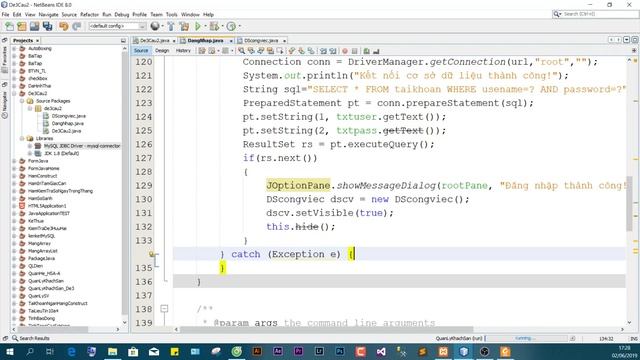Screen dimensions: 640x360
Task: Click the quick search magnifier icon
Action: tap(556, 14)
